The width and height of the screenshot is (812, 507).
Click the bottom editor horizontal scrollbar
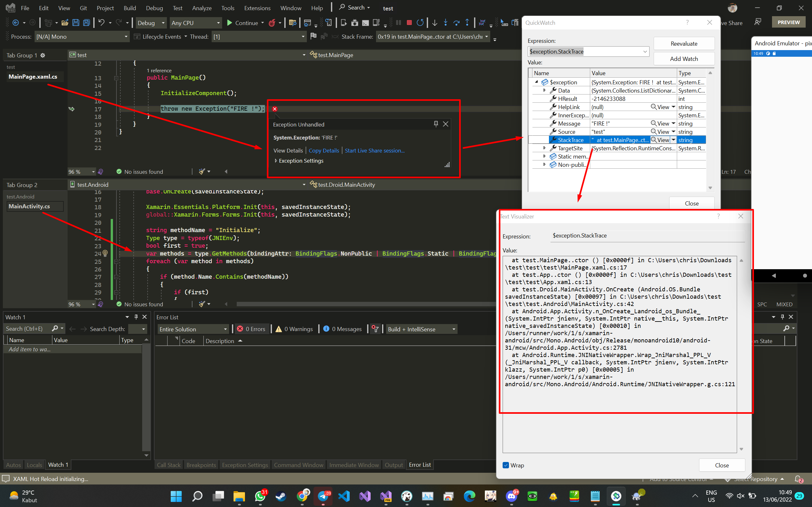[366, 304]
